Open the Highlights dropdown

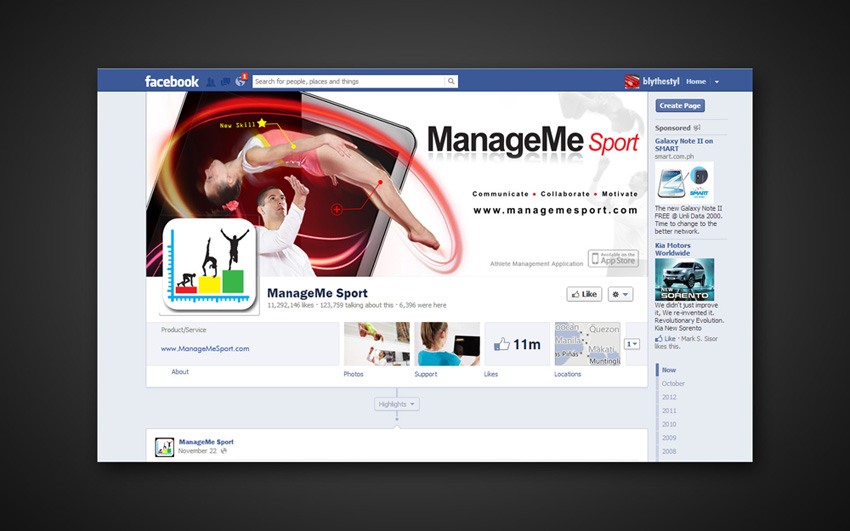click(x=397, y=404)
